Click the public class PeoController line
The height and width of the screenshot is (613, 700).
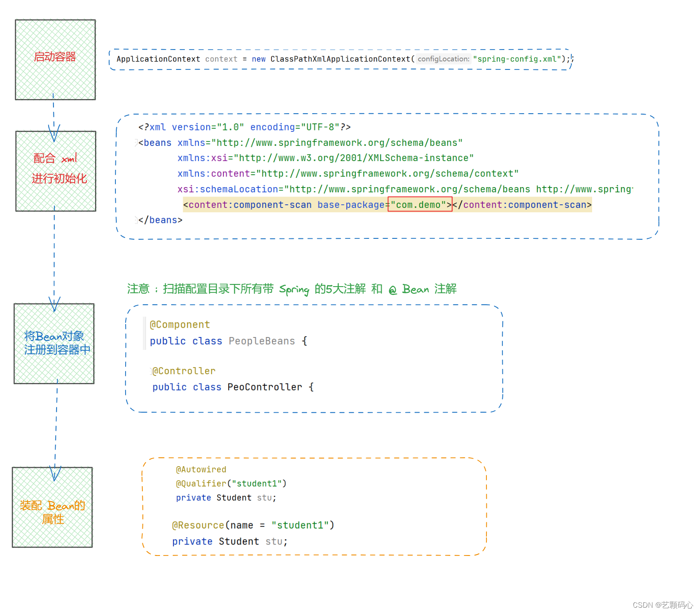(233, 387)
